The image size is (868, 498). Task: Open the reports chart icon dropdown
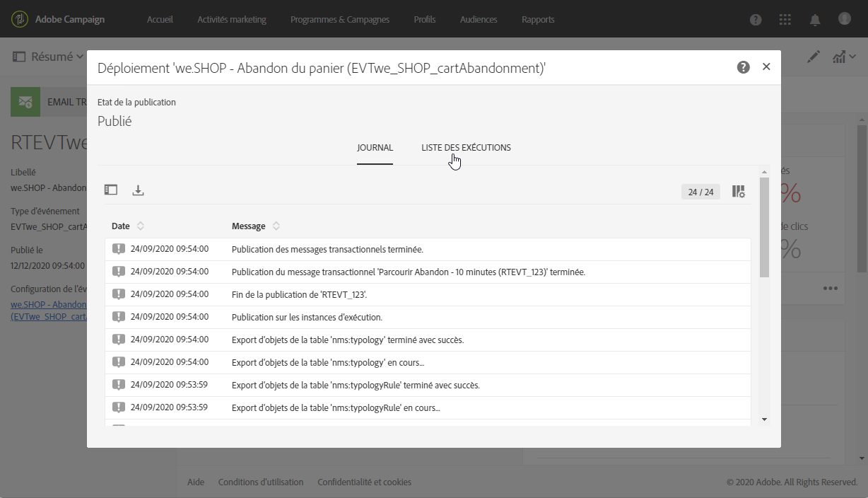pos(843,57)
